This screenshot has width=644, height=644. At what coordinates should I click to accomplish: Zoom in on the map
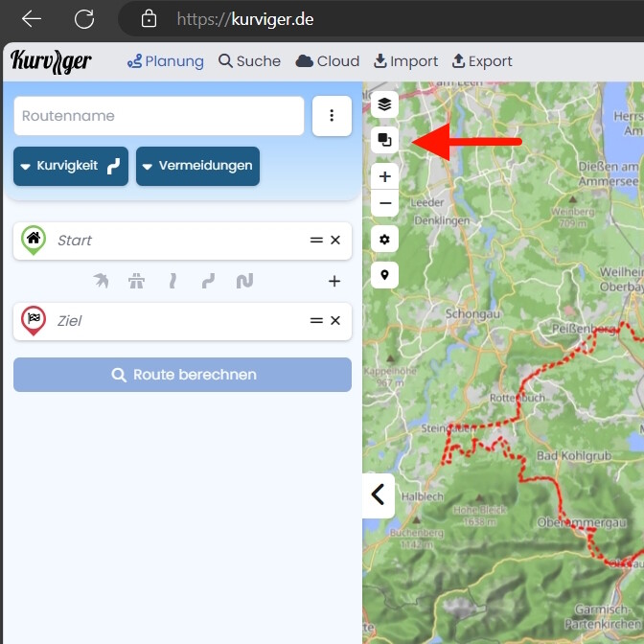coord(384,176)
